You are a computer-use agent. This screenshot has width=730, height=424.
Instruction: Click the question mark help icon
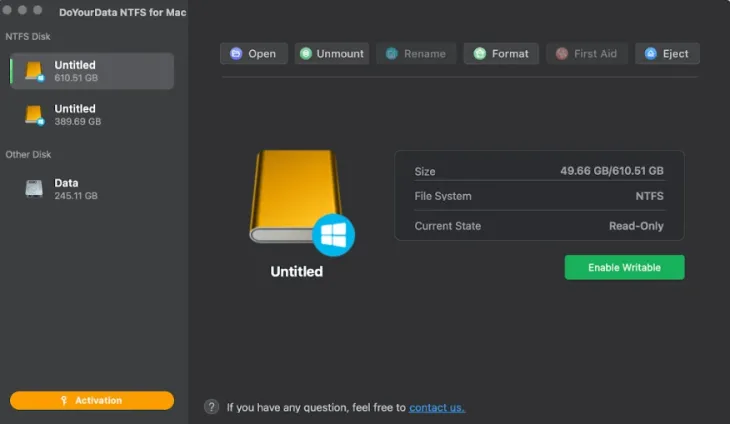coord(212,407)
